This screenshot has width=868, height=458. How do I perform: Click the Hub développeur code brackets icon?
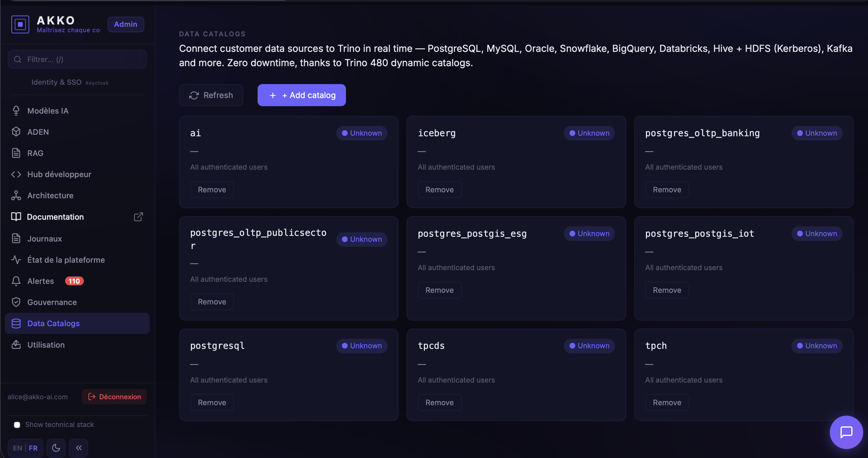(x=16, y=174)
